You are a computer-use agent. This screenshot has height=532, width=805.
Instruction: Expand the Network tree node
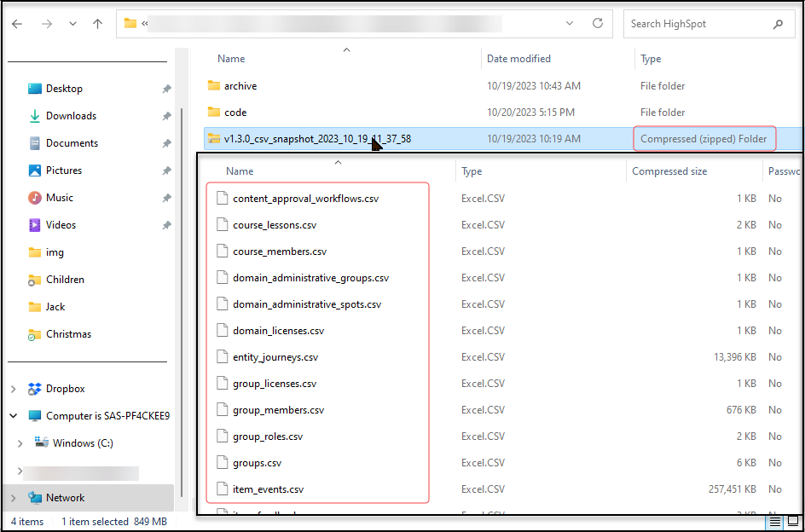[x=14, y=498]
